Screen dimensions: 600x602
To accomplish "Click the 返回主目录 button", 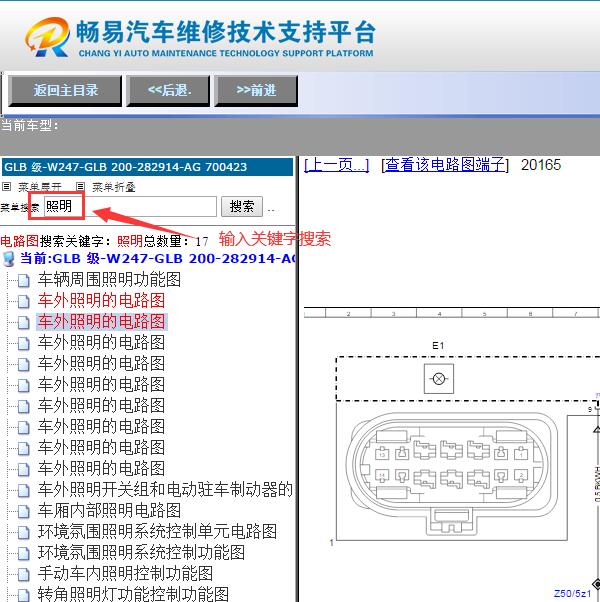I will point(65,91).
